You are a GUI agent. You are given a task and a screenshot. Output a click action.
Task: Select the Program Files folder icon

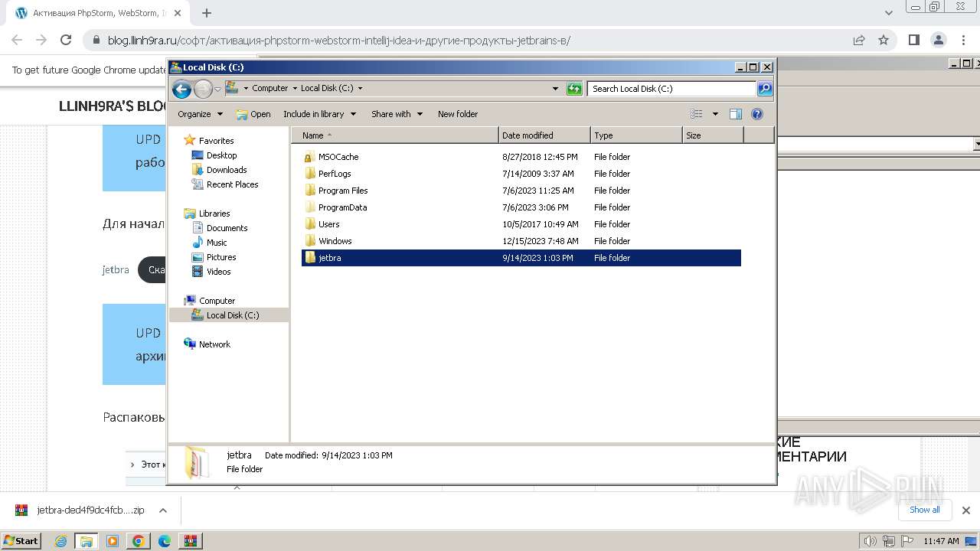309,191
